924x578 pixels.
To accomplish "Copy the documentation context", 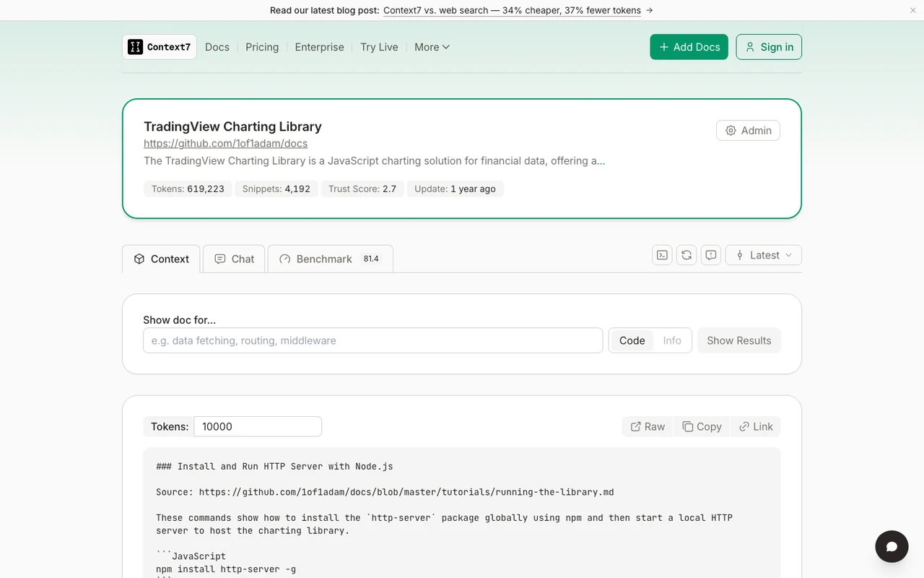I will point(702,426).
